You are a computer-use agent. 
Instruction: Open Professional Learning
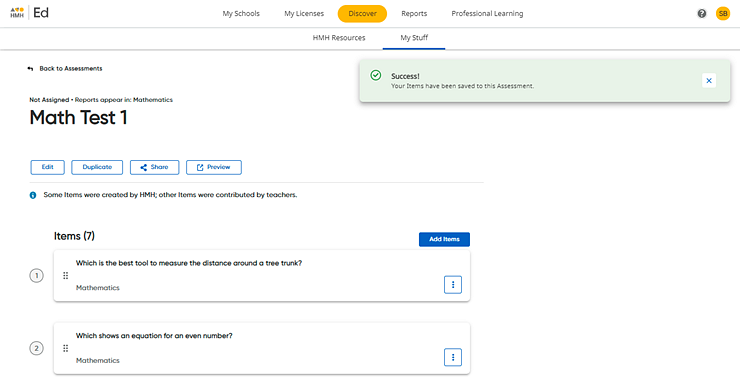pos(487,14)
